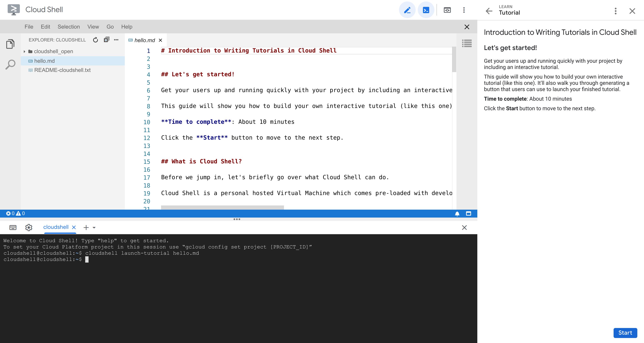Click the Cloud Shell editor pencil icon
This screenshot has width=644, height=343.
(407, 10)
